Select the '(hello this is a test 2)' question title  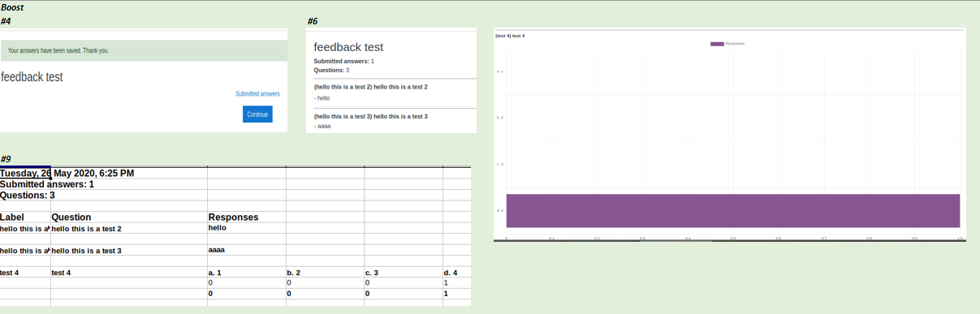coord(370,87)
